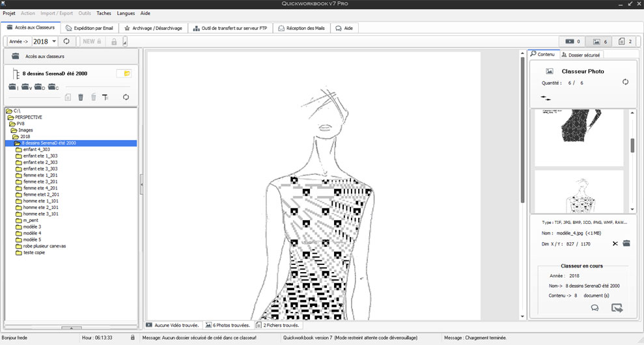Toggle the document counter button showing 2
The image size is (644, 345).
tap(625, 42)
